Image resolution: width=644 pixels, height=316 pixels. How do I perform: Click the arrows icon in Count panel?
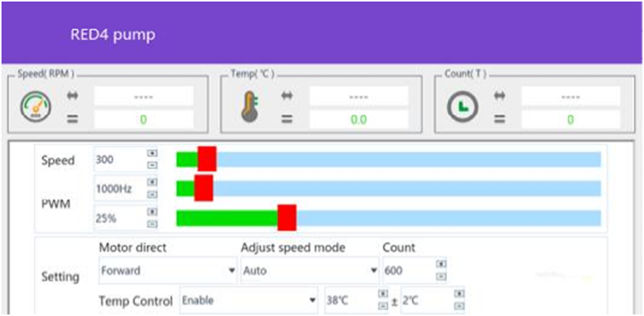click(x=500, y=96)
